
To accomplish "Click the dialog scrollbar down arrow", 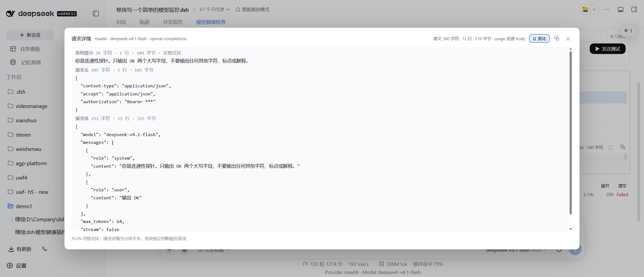I will (x=571, y=229).
